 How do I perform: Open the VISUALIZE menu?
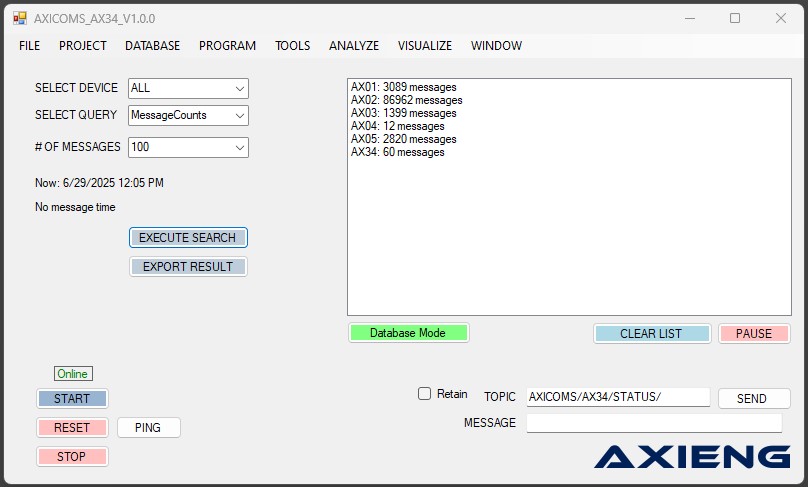[x=425, y=46]
